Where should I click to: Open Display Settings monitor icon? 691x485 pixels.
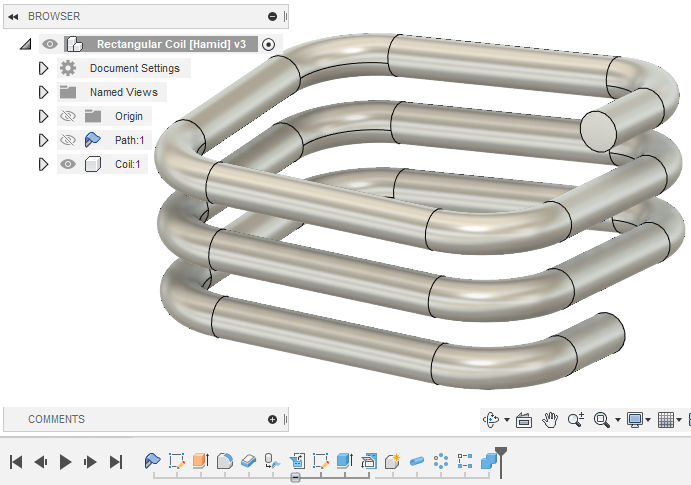pyautogui.click(x=635, y=420)
